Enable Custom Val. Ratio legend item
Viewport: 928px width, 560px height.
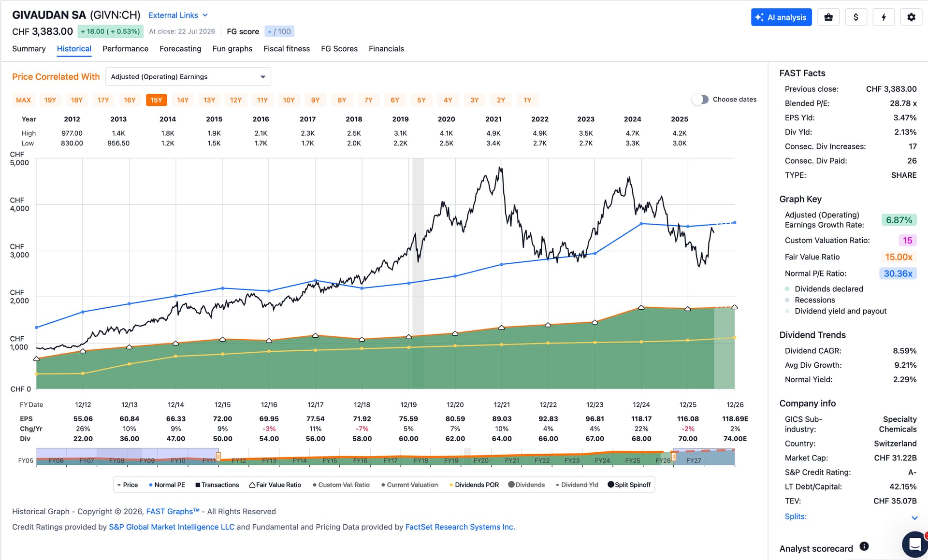[341, 485]
